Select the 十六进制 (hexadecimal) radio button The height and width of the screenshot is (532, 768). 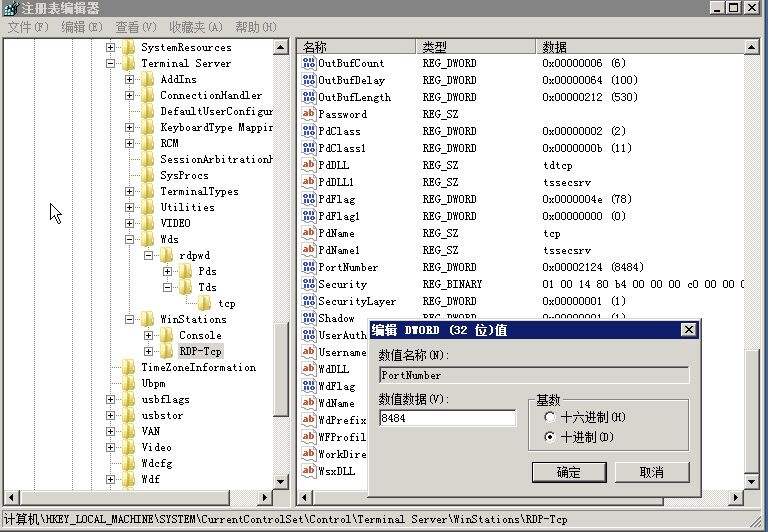tap(549, 417)
